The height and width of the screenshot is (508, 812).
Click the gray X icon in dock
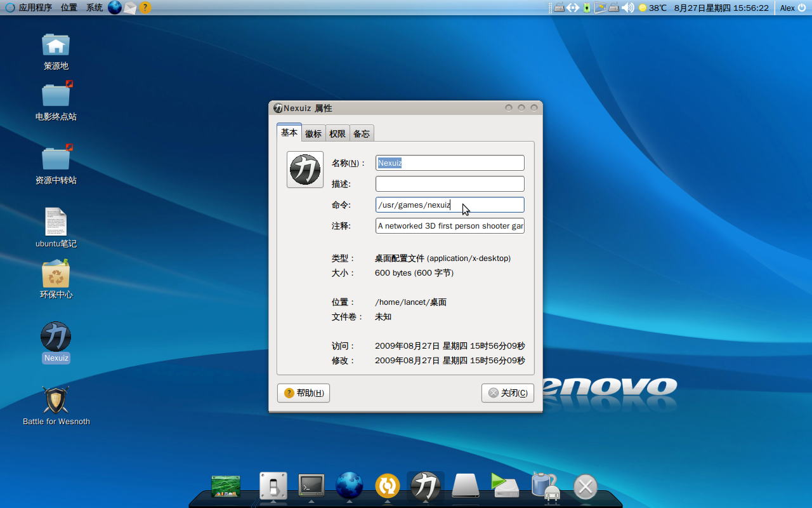pyautogui.click(x=586, y=487)
